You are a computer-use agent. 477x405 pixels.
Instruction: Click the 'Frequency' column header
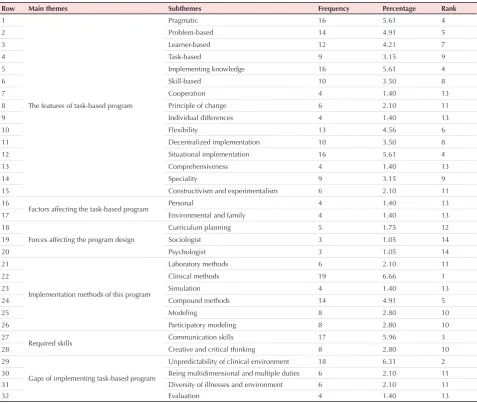tap(333, 9)
